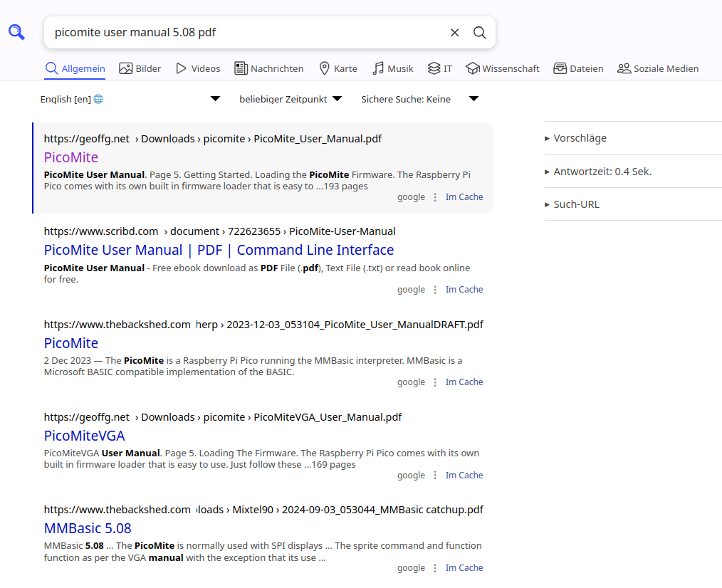722x588 pixels.
Task: Open Im Cache for Scribd result
Action: click(x=464, y=290)
